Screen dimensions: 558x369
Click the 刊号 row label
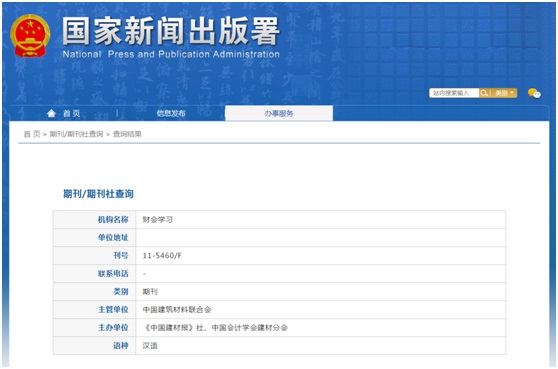pos(121,255)
